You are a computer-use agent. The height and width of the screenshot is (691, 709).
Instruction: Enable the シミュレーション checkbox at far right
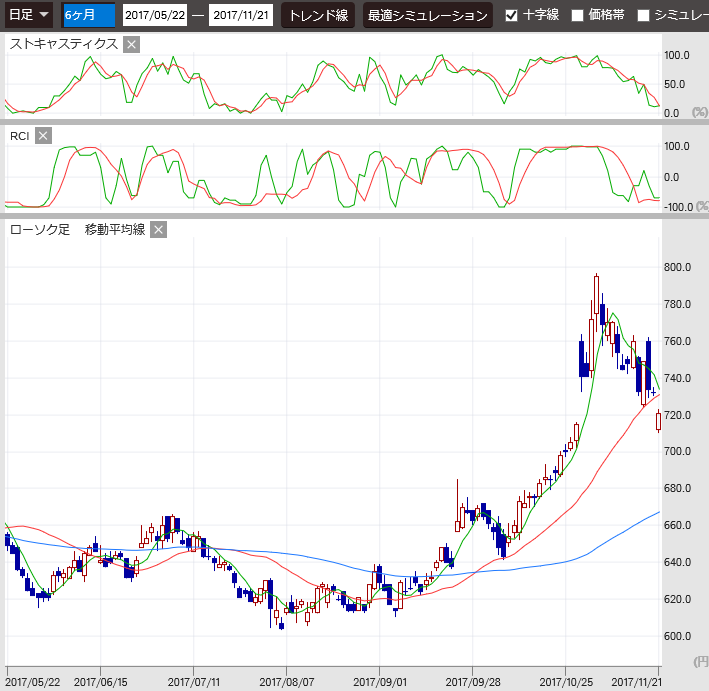(644, 15)
